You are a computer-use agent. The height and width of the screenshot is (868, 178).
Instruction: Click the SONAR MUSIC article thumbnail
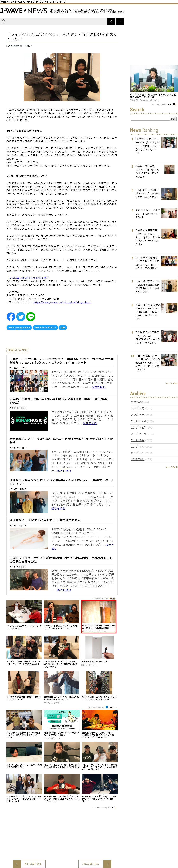pyautogui.click(x=29, y=420)
